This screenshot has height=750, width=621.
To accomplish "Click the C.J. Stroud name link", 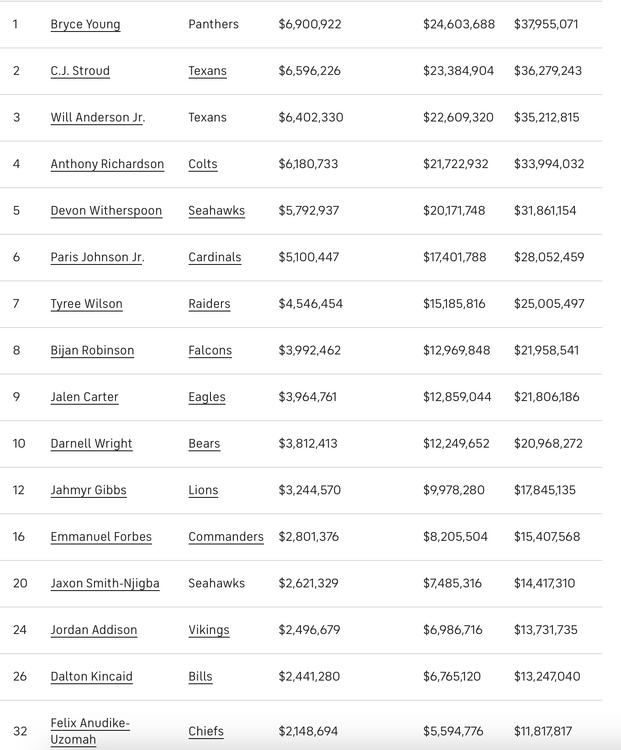I will click(x=80, y=71).
